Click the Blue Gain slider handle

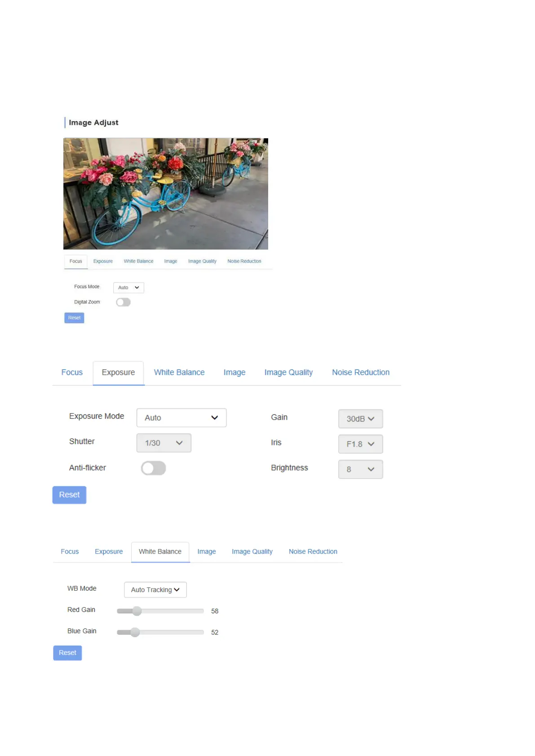(x=135, y=632)
